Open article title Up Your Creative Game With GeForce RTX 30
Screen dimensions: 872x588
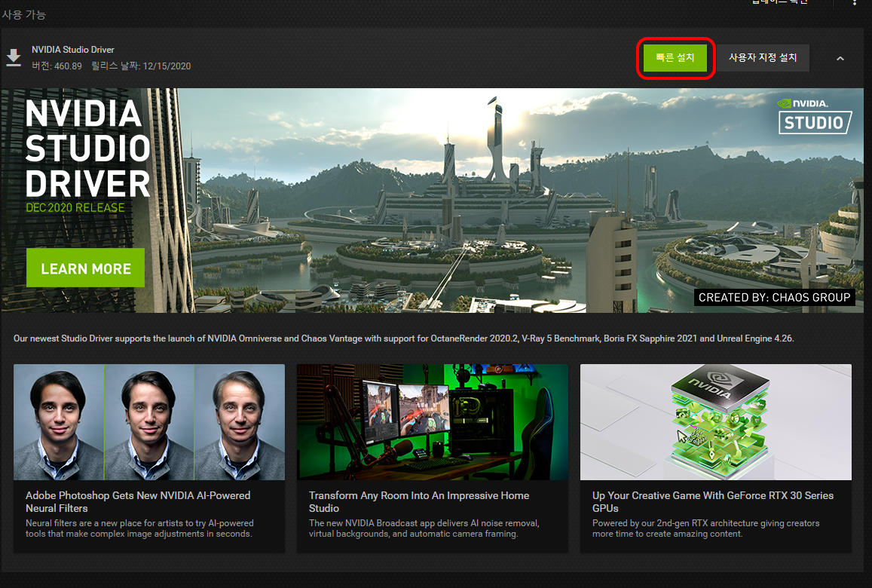coord(712,502)
